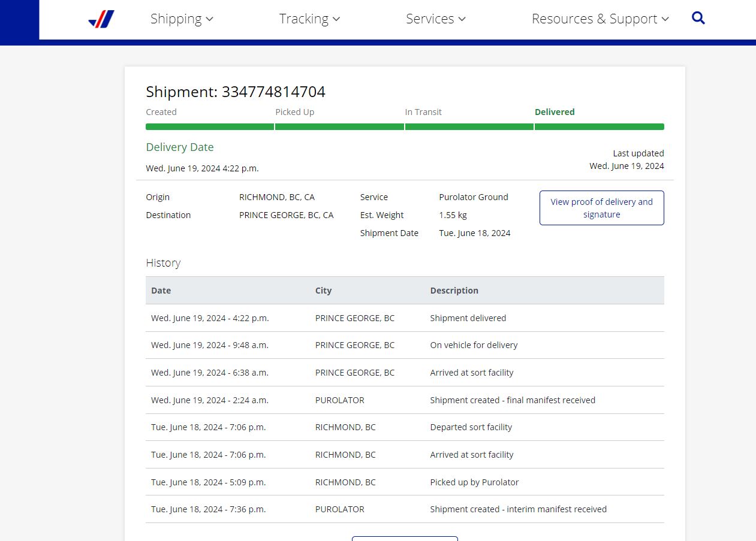Click the 'Picked up by Purolator' description
Viewport: 756px width, 541px height.
(474, 482)
